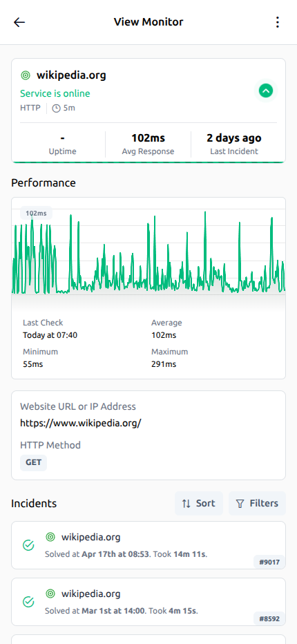Select the Minimum value 55ms
297x644 pixels.
tap(33, 364)
